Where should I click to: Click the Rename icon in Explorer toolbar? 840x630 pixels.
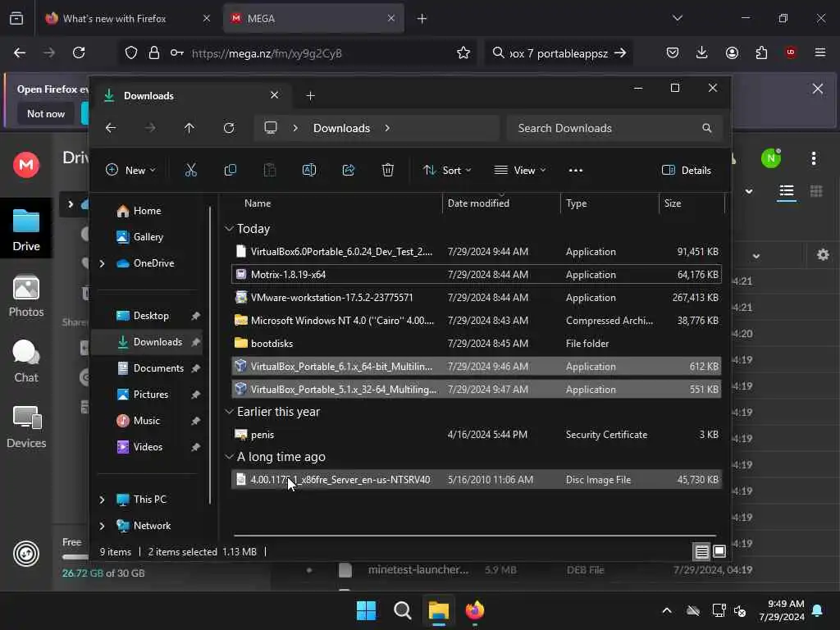pyautogui.click(x=309, y=171)
